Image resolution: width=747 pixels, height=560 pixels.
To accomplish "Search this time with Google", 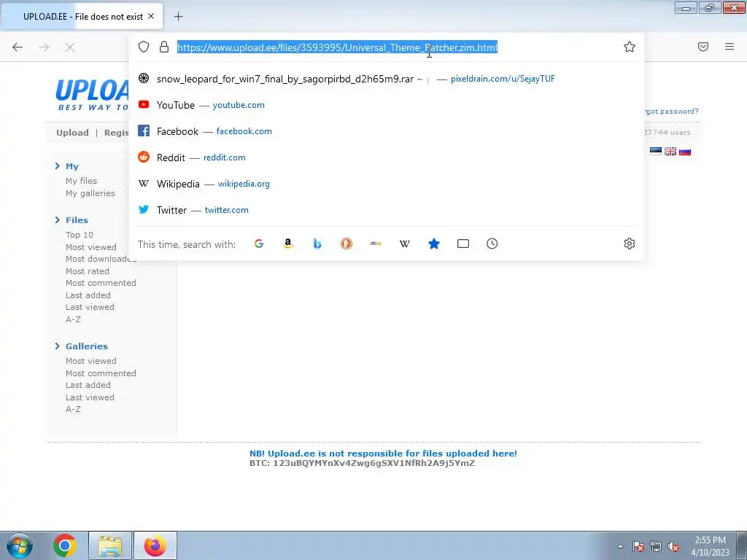I will pyautogui.click(x=259, y=244).
